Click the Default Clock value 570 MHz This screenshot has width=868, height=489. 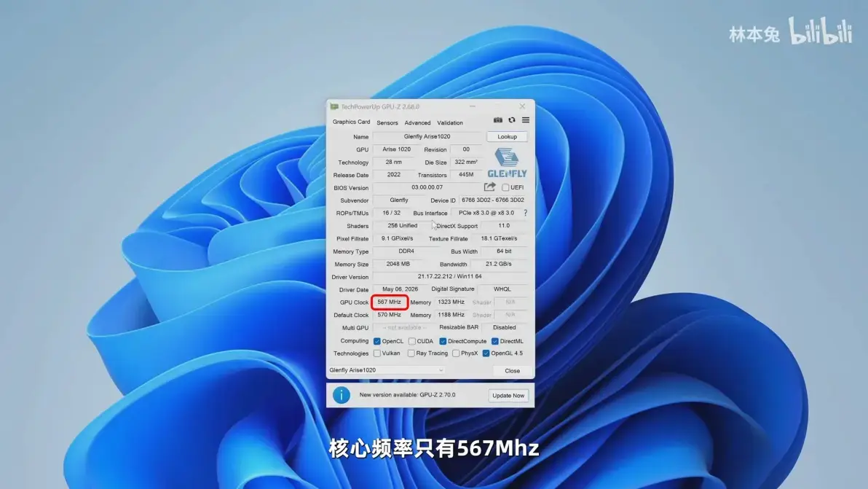pos(389,315)
